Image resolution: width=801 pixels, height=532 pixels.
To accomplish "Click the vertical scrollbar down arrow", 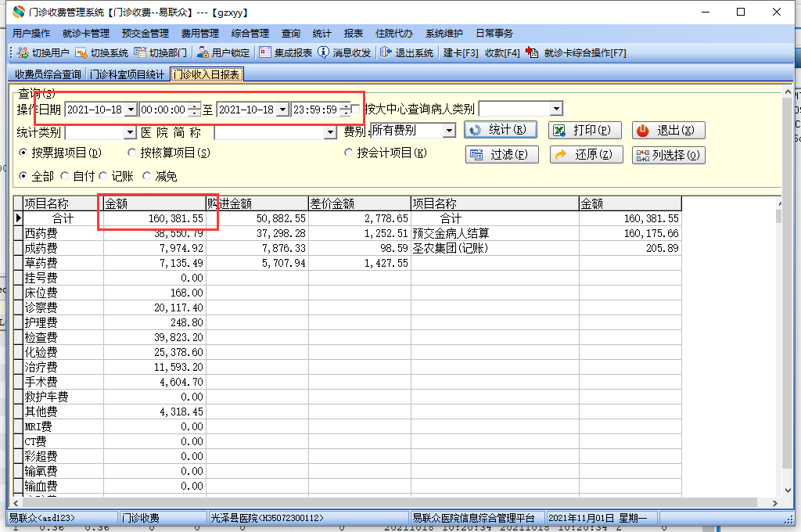I will (788, 490).
